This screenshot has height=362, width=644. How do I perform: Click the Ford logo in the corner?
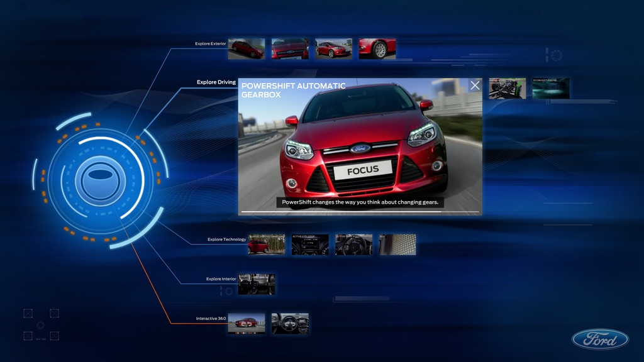(x=600, y=339)
